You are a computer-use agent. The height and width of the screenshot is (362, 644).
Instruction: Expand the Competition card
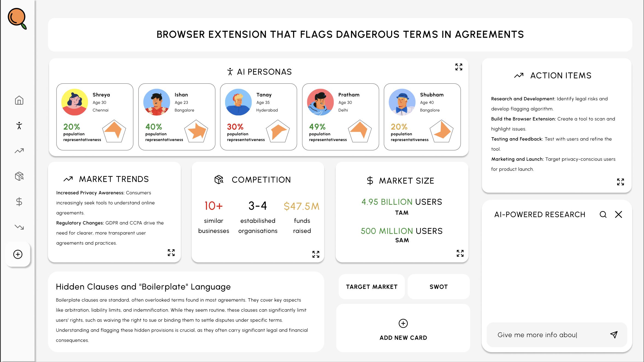(316, 254)
